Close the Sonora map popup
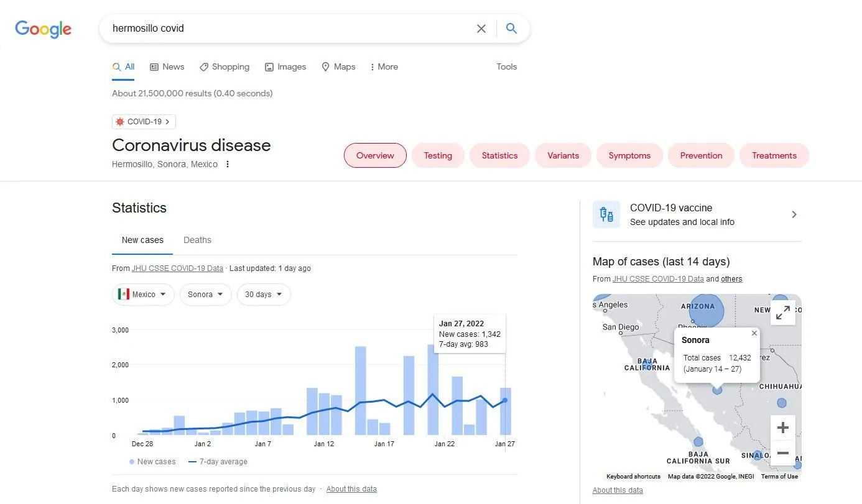The height and width of the screenshot is (504, 862). (754, 333)
